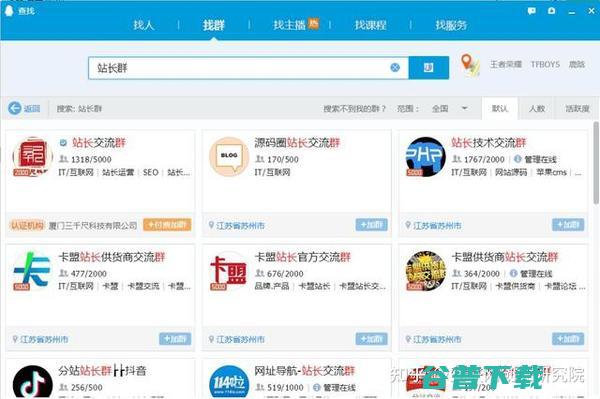Open the feedback chat icon in title bar
This screenshot has height=399, width=600.
click(532, 11)
